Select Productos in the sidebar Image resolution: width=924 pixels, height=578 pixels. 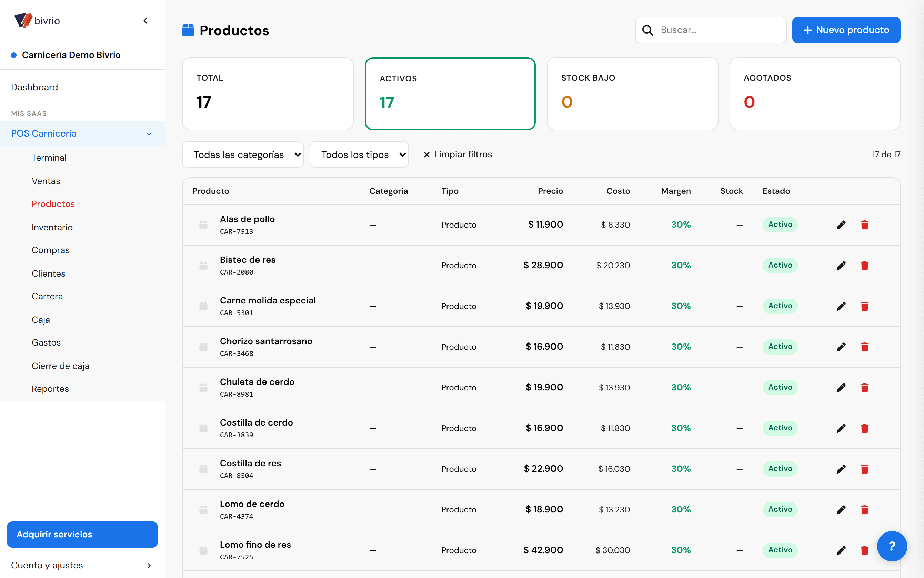coord(53,204)
